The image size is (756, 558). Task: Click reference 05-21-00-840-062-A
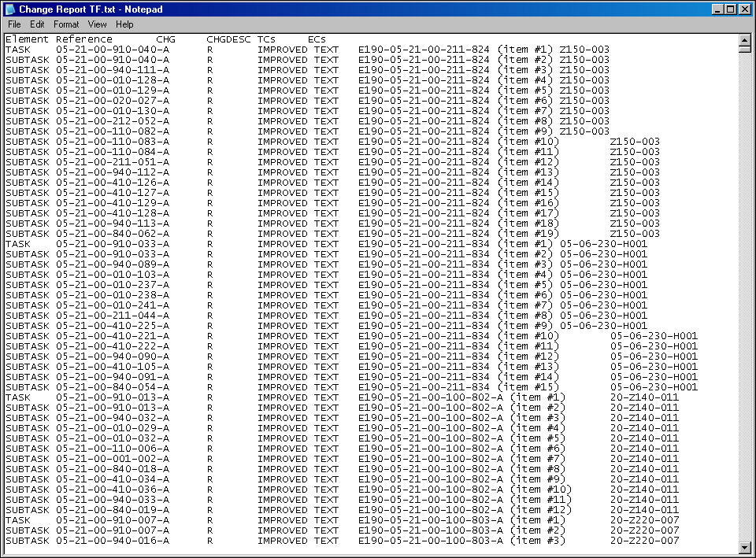113,235
